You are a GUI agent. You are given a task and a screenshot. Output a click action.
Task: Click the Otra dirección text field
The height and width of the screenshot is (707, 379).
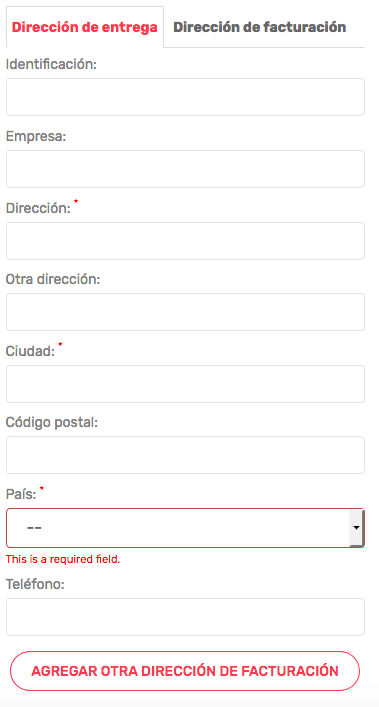pyautogui.click(x=185, y=312)
